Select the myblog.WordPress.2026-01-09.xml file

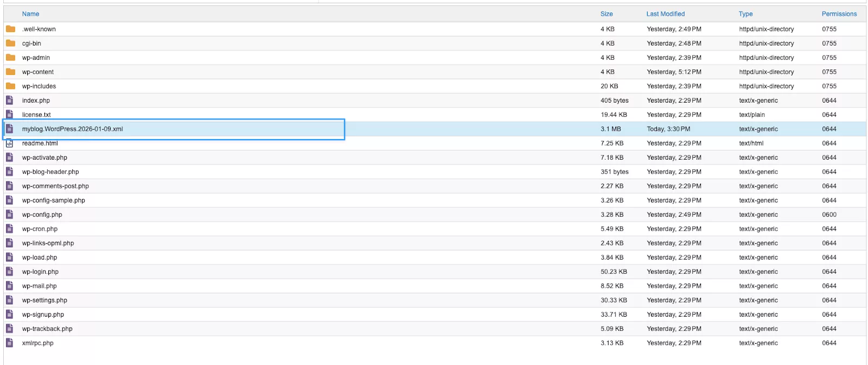[x=73, y=129]
